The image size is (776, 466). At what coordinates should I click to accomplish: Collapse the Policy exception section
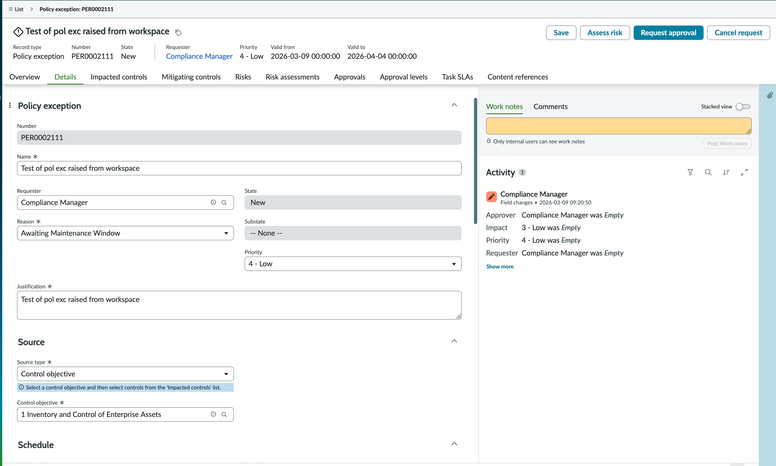pyautogui.click(x=454, y=105)
